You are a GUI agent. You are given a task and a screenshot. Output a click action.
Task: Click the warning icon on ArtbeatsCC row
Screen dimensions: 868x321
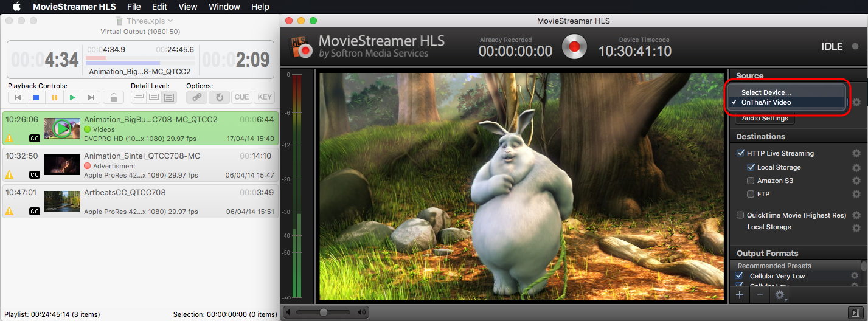(9, 211)
